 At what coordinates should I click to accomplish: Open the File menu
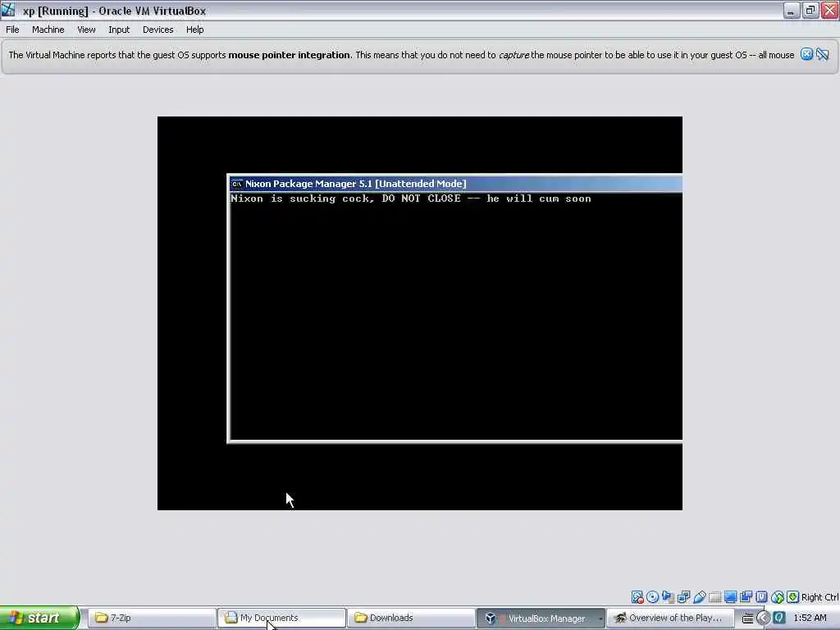(12, 30)
